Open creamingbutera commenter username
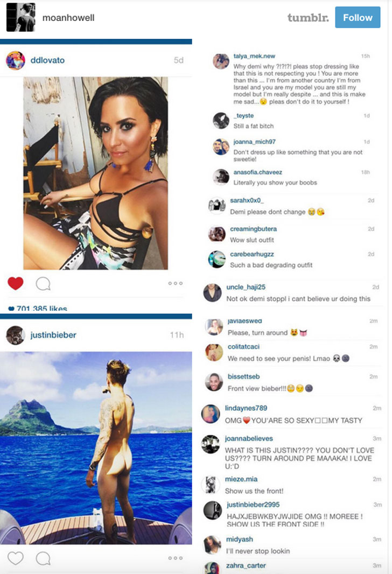 pyautogui.click(x=253, y=229)
